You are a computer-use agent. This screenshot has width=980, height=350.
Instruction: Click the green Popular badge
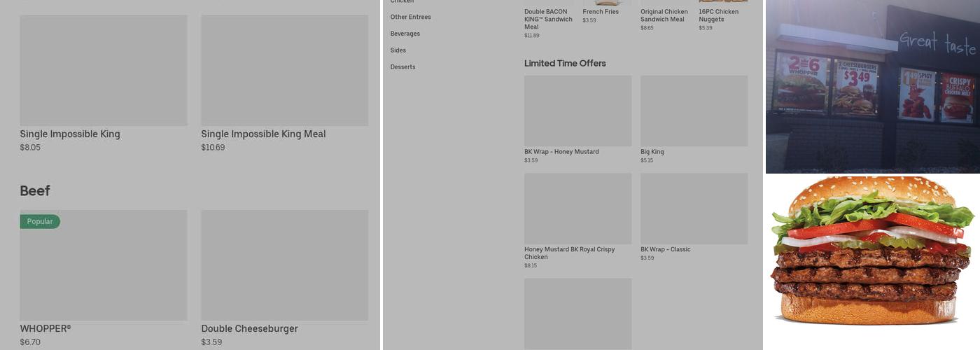(x=40, y=221)
